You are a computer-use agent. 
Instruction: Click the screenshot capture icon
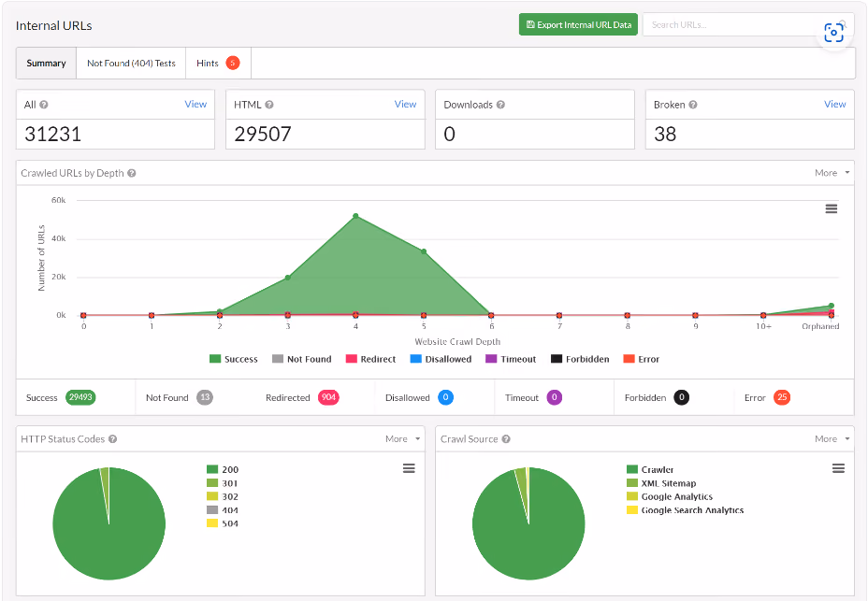click(x=833, y=33)
